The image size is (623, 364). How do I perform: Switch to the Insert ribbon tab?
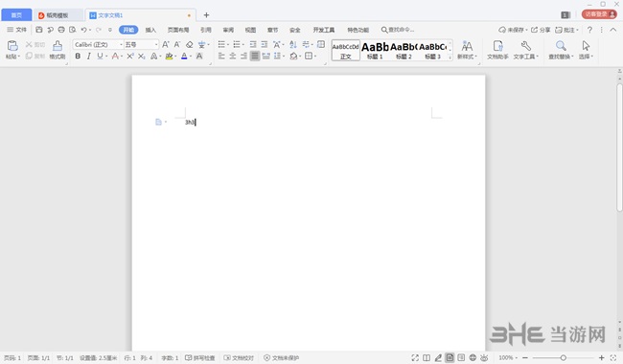[150, 30]
